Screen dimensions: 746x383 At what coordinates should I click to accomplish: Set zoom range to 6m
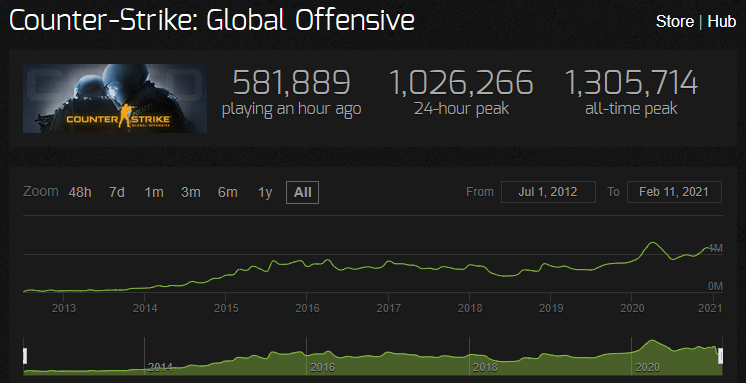pyautogui.click(x=228, y=193)
